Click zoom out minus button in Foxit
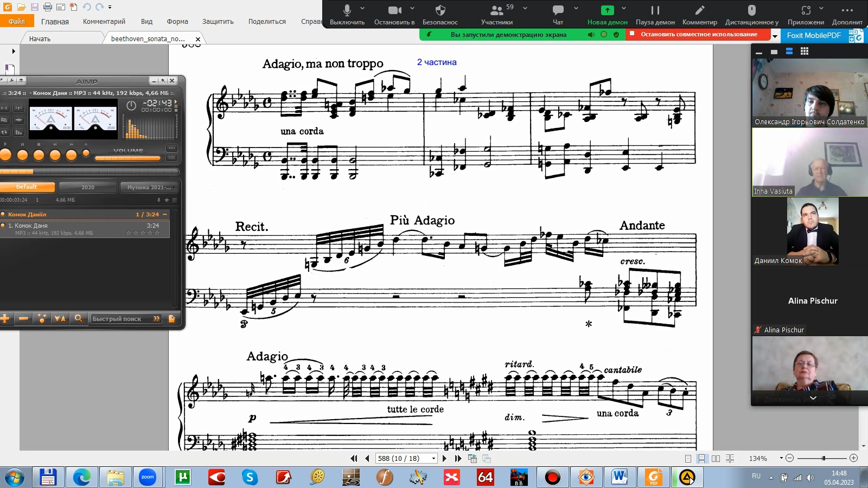 790,458
